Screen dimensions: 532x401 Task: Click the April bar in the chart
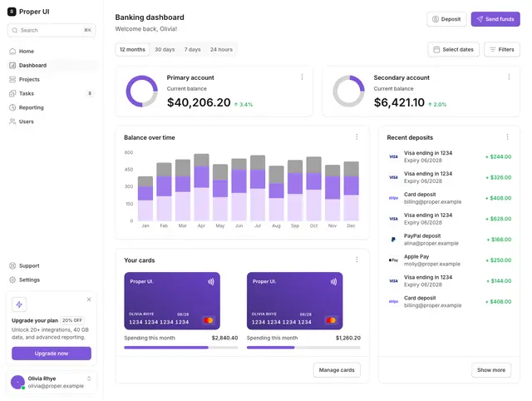201,187
